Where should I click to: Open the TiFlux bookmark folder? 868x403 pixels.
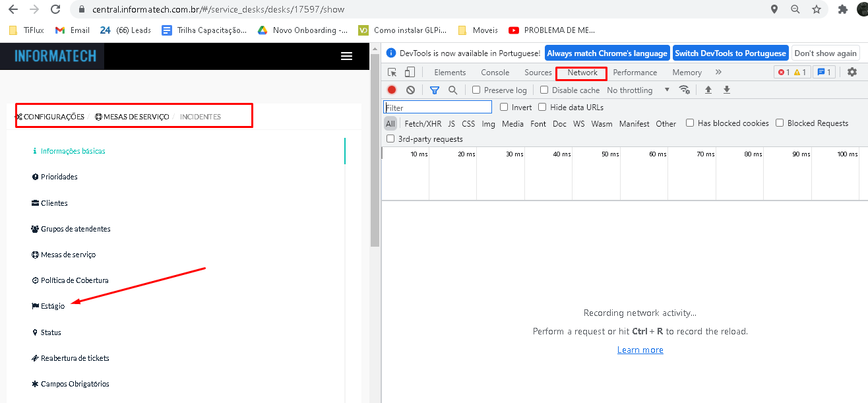pyautogui.click(x=27, y=30)
